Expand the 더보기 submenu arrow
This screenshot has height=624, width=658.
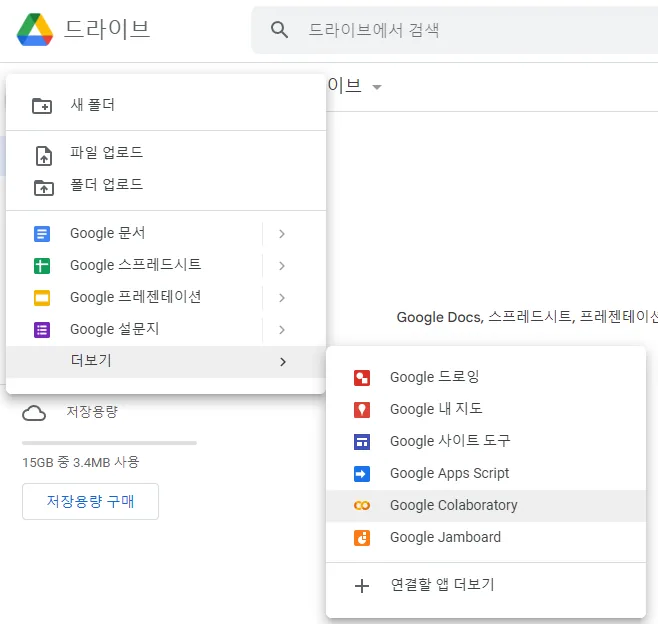283,362
